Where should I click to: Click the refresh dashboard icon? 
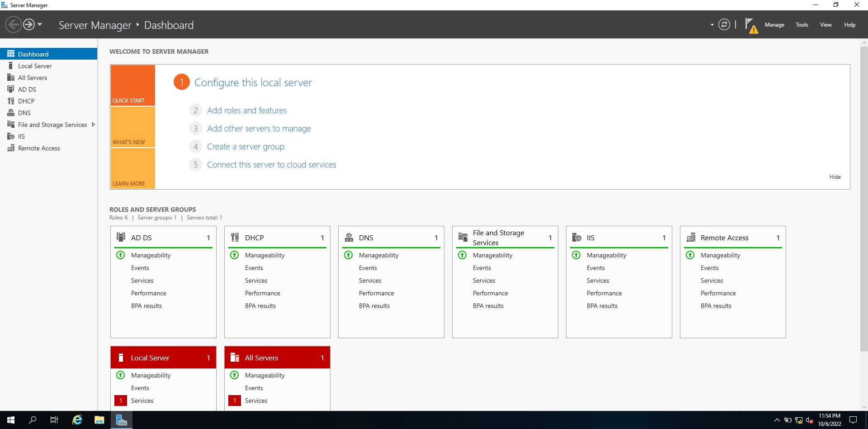click(x=724, y=24)
